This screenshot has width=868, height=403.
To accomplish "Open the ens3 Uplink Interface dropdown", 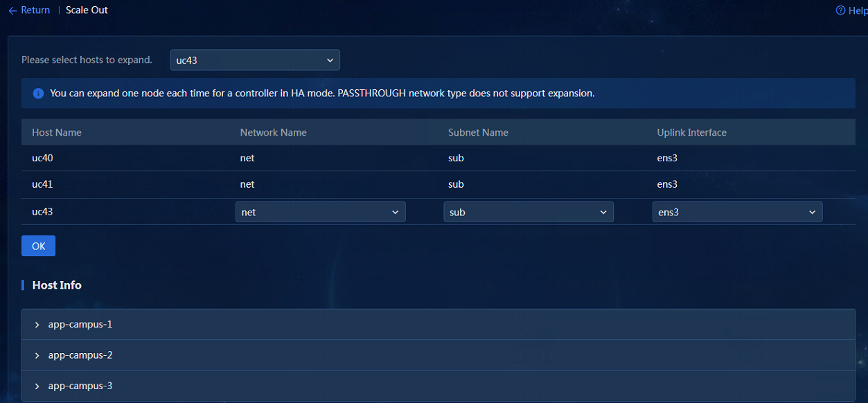I will (738, 212).
